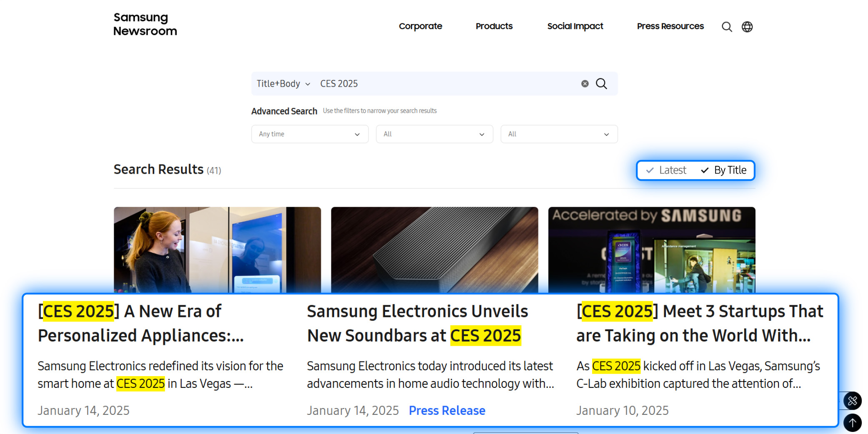
Task: Click the Samsung Newsroom logo
Action: pos(145,24)
